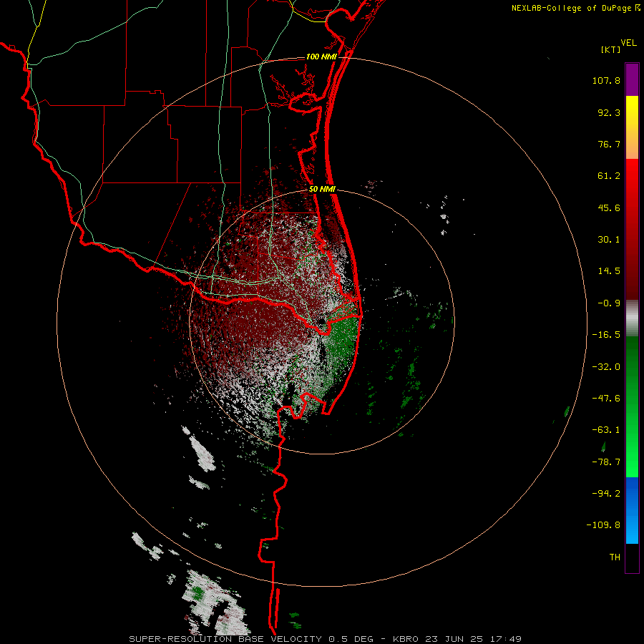Select the 45.6 scale value

tap(609, 208)
